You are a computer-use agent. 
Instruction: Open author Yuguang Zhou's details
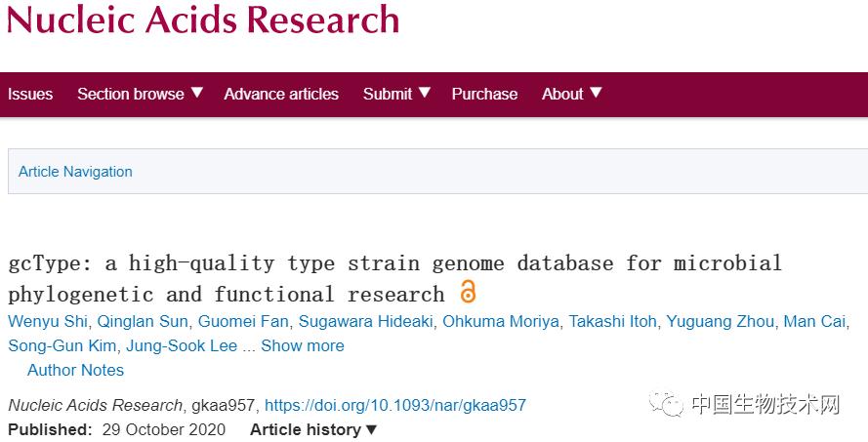coord(724,322)
